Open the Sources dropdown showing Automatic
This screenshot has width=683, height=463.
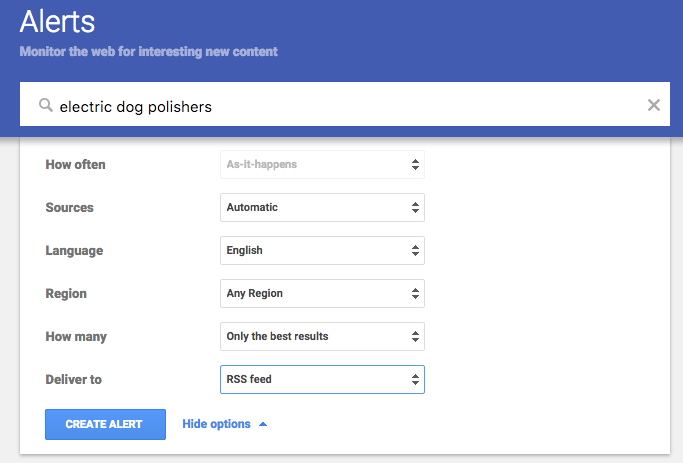pos(321,207)
